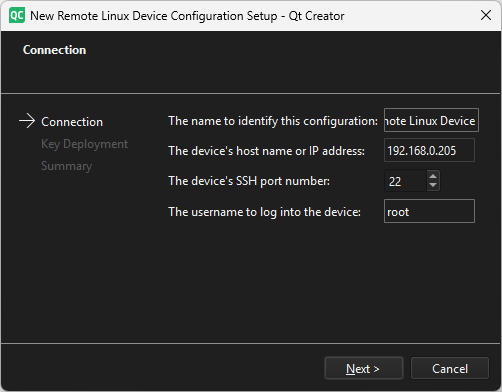Focus the host name or IP address field
The width and height of the screenshot is (502, 392).
coord(429,150)
